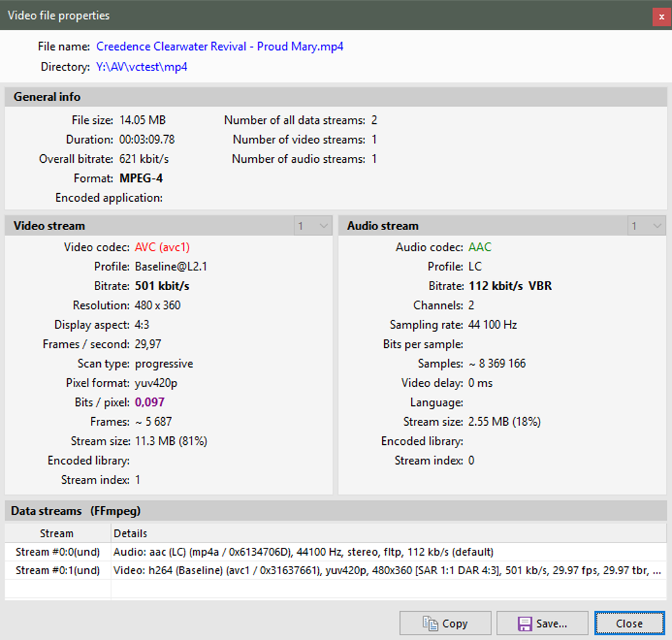Click the profile value Baseline@L2.1
Image resolution: width=672 pixels, height=640 pixels.
click(171, 267)
